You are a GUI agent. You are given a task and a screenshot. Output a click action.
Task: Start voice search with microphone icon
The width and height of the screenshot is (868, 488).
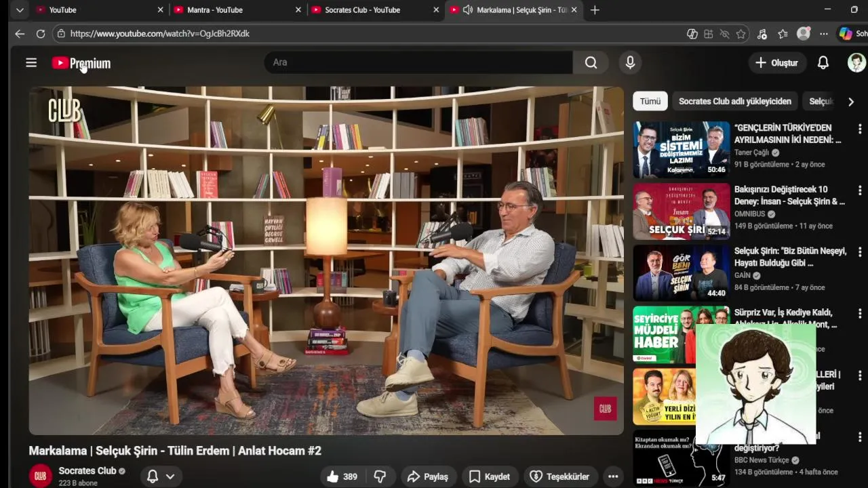[x=630, y=62]
